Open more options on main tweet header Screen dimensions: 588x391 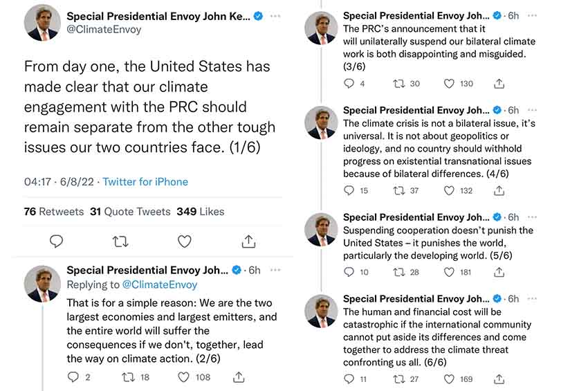coord(276,16)
